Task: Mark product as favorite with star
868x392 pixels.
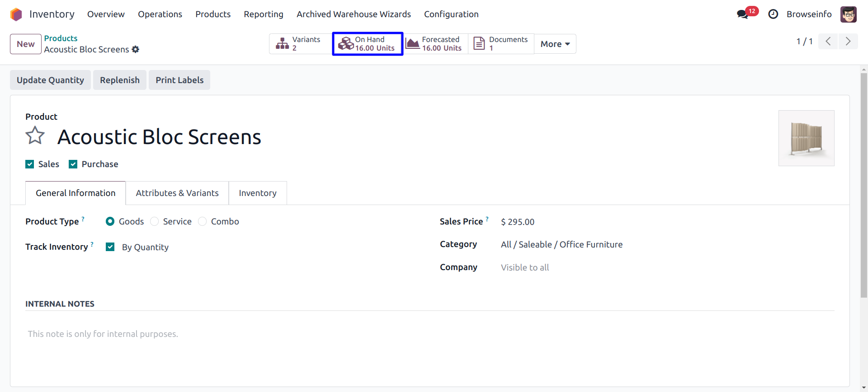Action: (x=35, y=136)
